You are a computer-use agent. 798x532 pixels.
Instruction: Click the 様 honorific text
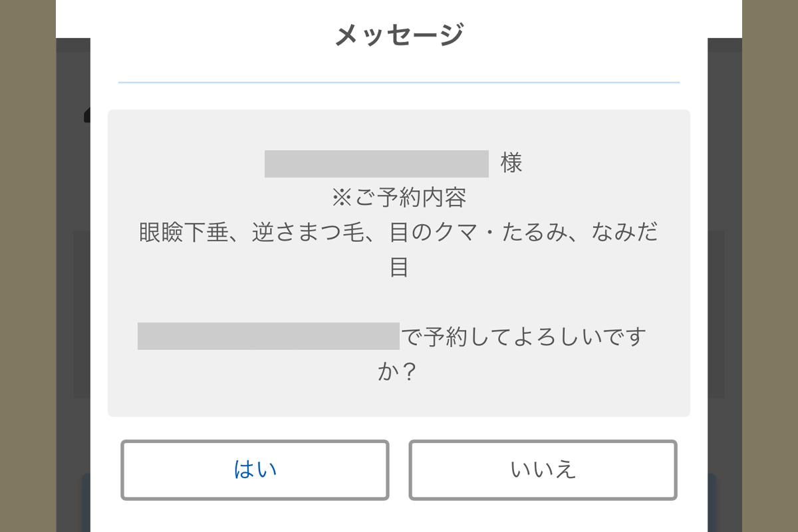(511, 164)
